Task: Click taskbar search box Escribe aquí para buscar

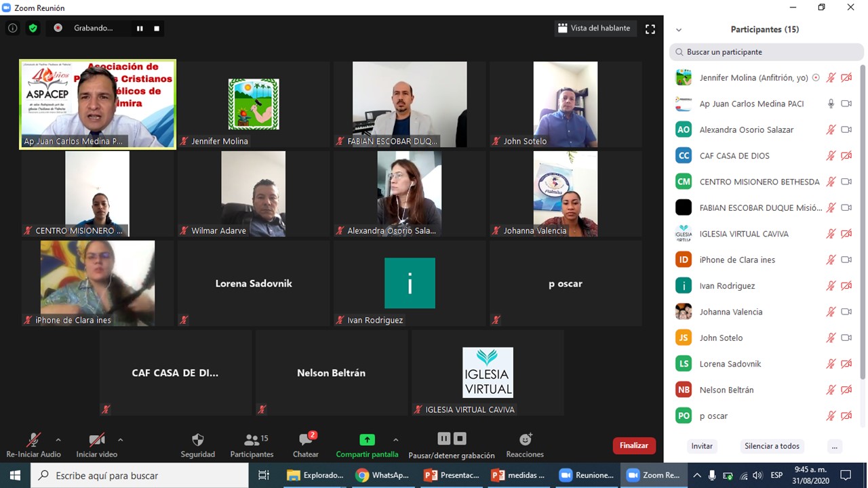Action: click(140, 475)
